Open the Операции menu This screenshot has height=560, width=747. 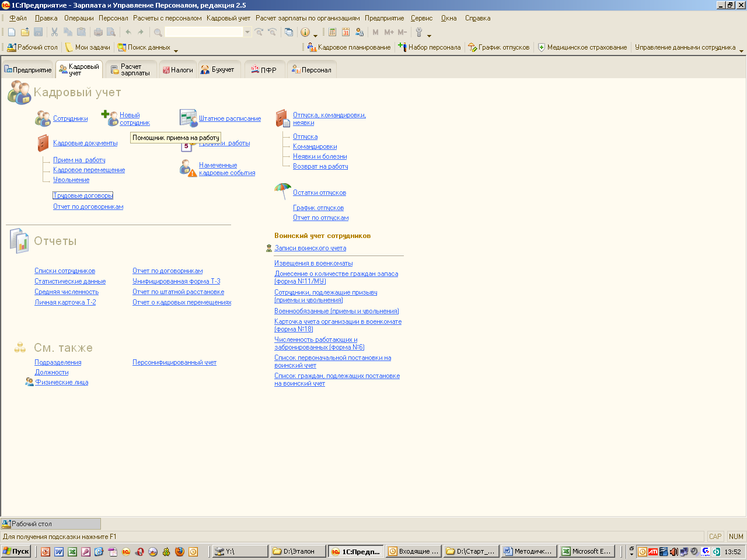pos(79,18)
